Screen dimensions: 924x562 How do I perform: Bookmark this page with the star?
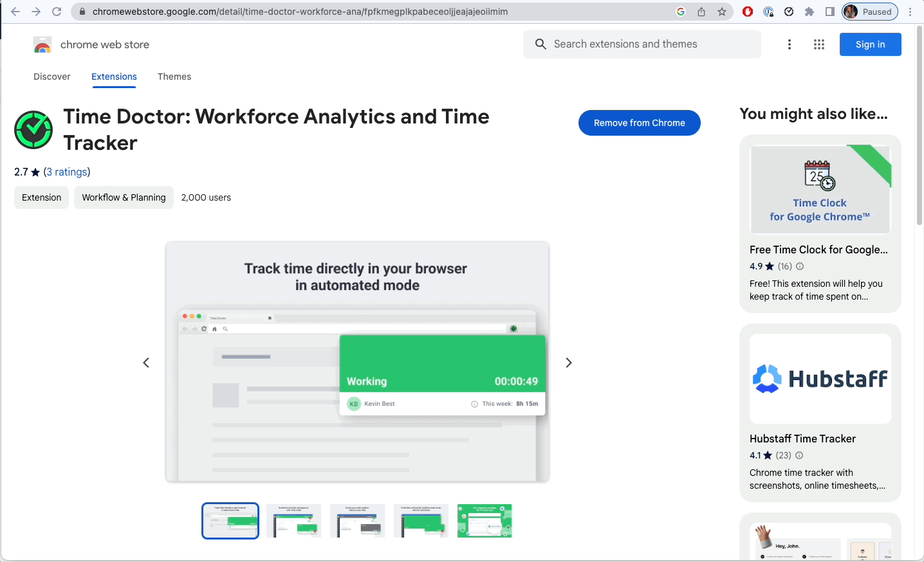[x=722, y=12]
